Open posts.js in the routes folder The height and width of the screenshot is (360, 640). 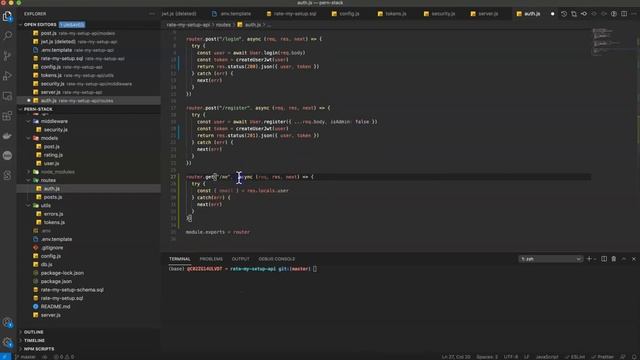click(x=53, y=197)
